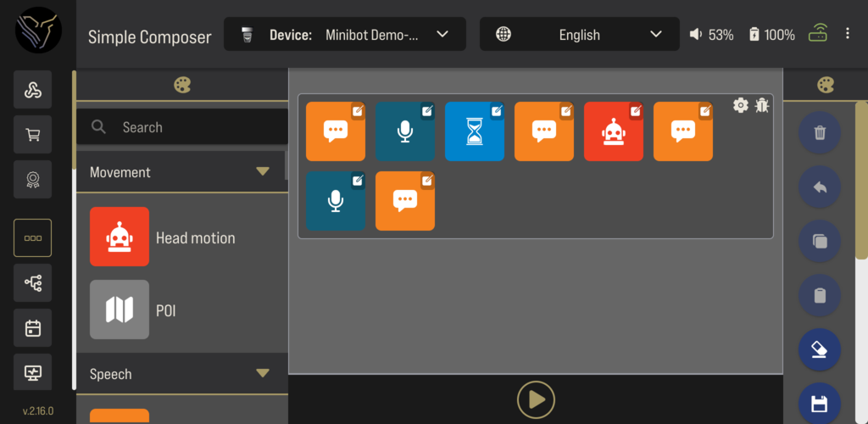
Task: Pick the POI map block from palette
Action: pyautogui.click(x=120, y=310)
